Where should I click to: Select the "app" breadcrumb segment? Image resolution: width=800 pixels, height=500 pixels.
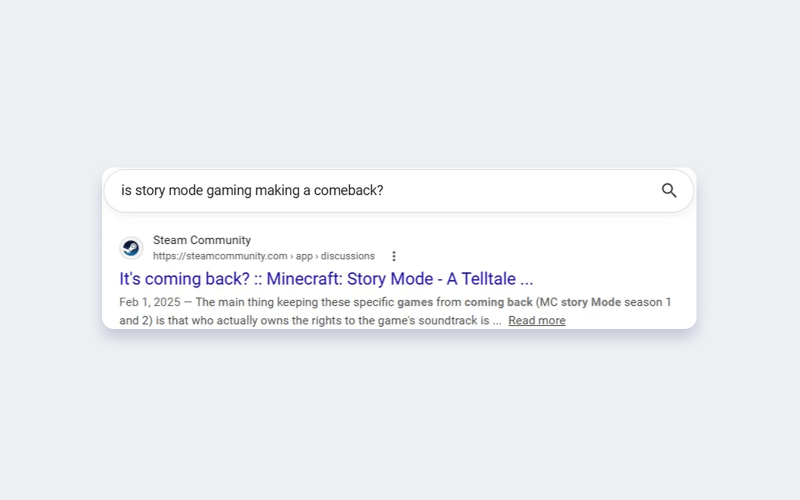[304, 256]
